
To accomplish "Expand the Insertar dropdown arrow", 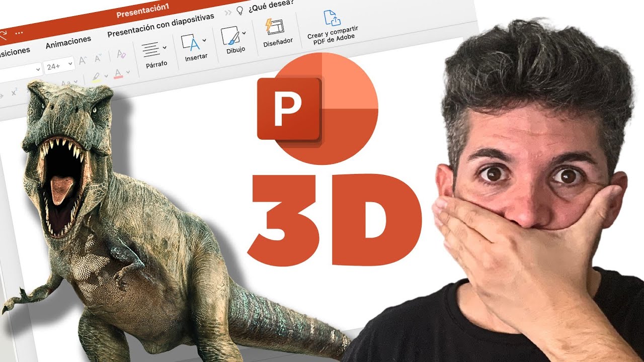I will pyautogui.click(x=204, y=40).
